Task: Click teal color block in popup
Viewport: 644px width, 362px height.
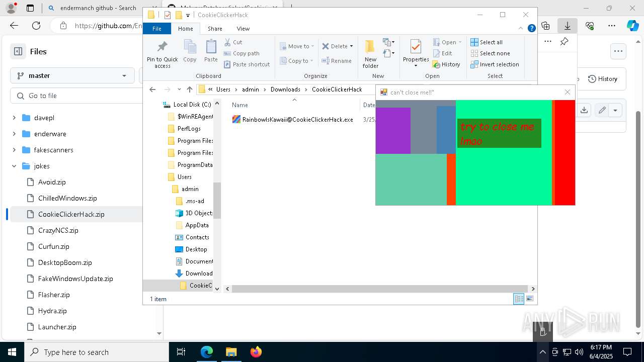Action: [x=411, y=179]
